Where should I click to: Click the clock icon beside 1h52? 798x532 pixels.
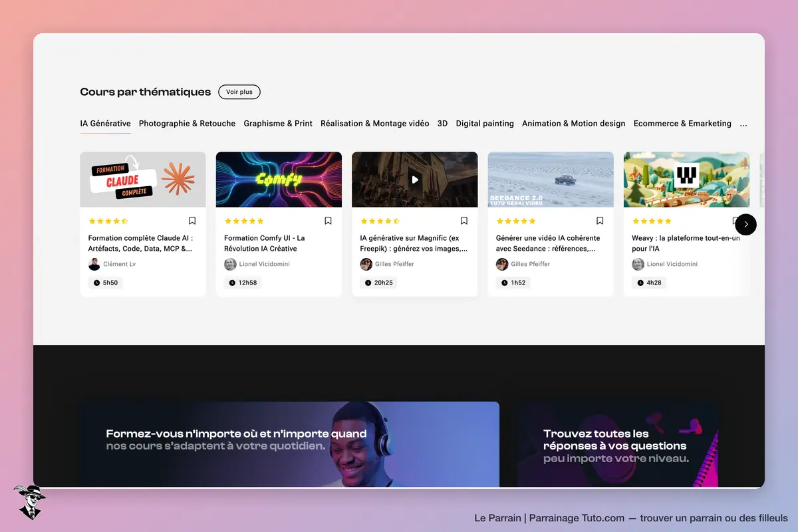click(504, 283)
